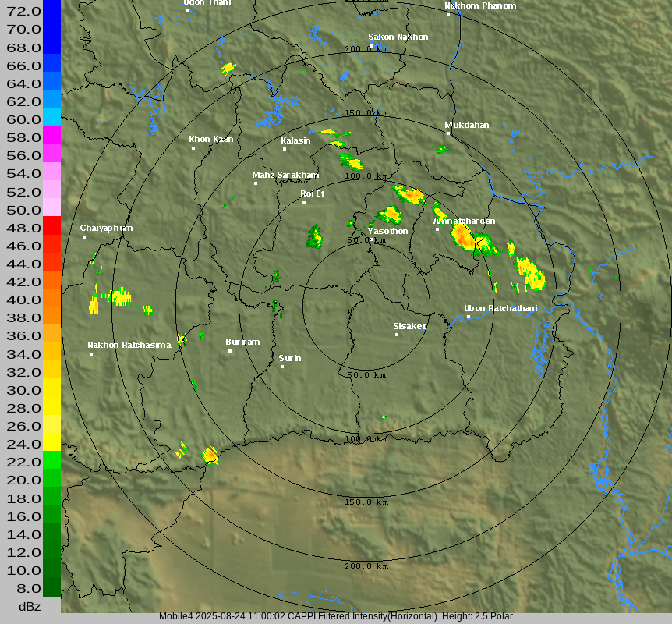
Task: Click the Buriram city marker square
Action: tap(230, 351)
